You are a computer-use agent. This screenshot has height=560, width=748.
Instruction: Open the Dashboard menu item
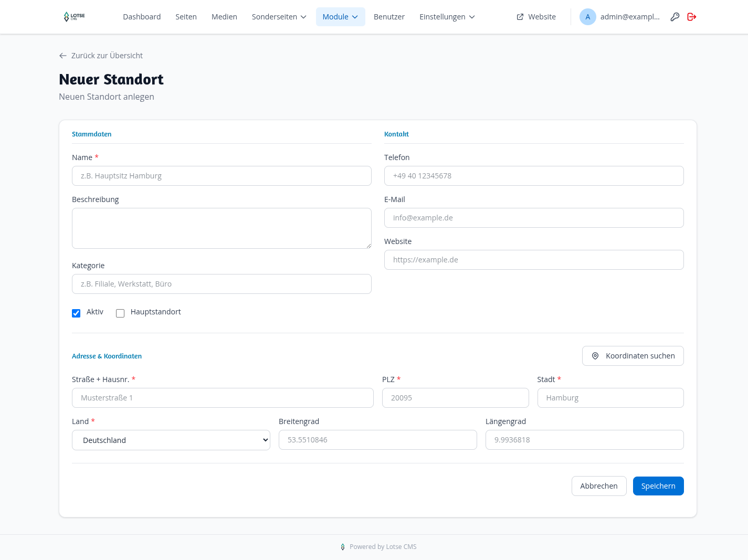pyautogui.click(x=142, y=17)
